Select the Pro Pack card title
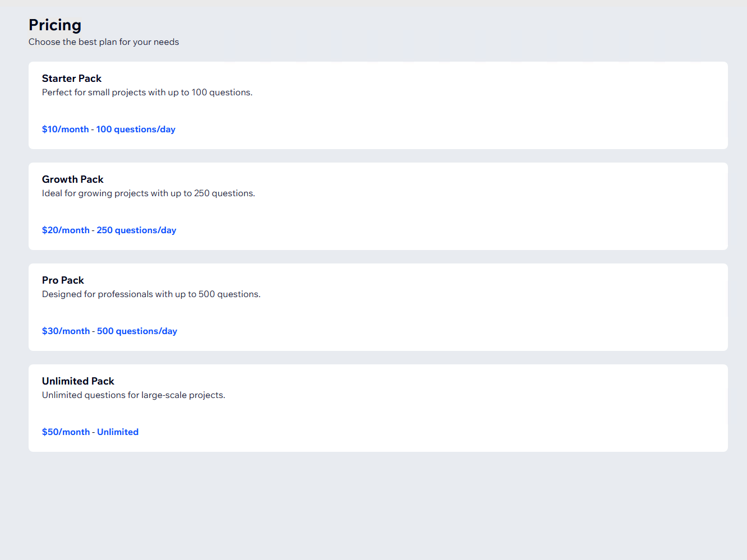The width and height of the screenshot is (747, 560). [x=63, y=280]
